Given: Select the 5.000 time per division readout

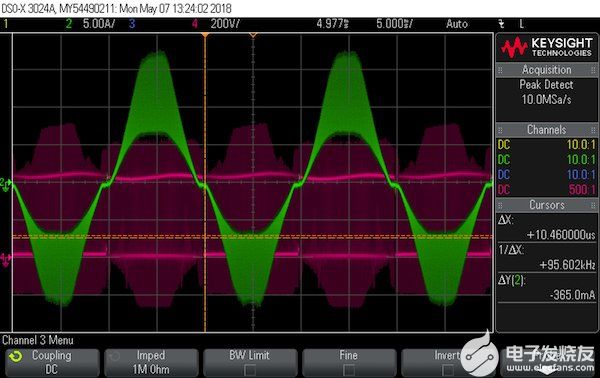Looking at the screenshot, I should click(x=395, y=24).
